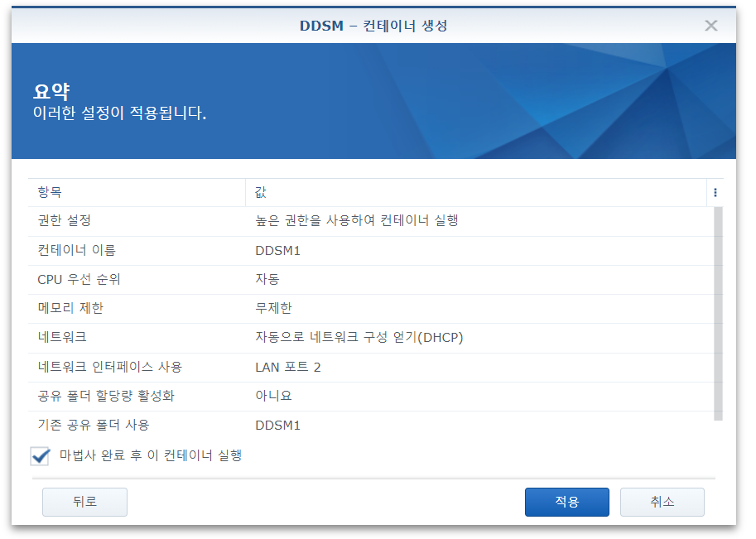Select the 네트워크 인터페이스 사용 row label
Screen dimensions: 756x539
[110, 367]
